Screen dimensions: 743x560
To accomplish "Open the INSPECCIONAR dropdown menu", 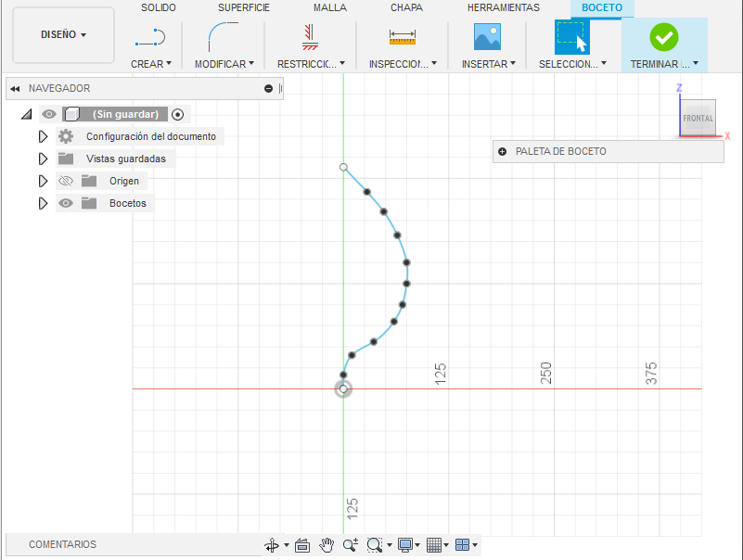I will click(403, 64).
